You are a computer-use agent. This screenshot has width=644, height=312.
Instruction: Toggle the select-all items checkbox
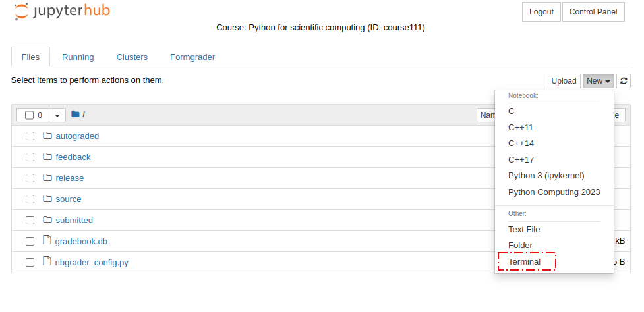tap(29, 115)
